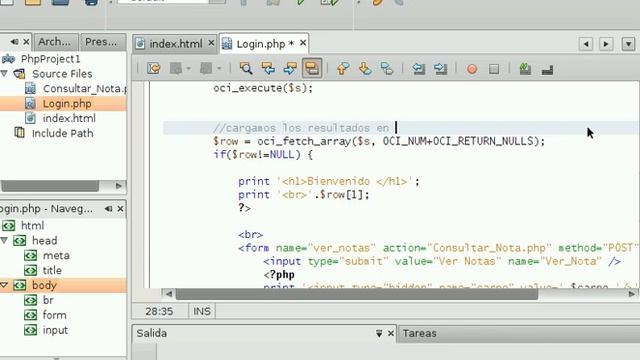The height and width of the screenshot is (360, 640).
Task: Click the editor scroll left arrow
Action: [x=169, y=294]
